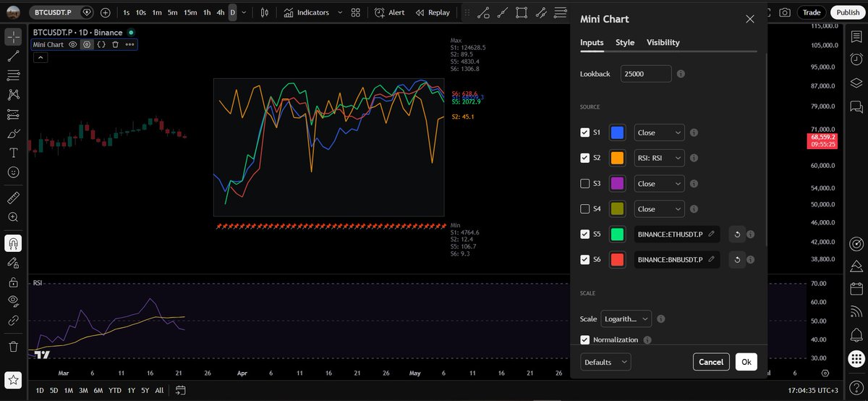Image resolution: width=868 pixels, height=401 pixels.
Task: Select the 4h timeframe
Action: tap(221, 12)
